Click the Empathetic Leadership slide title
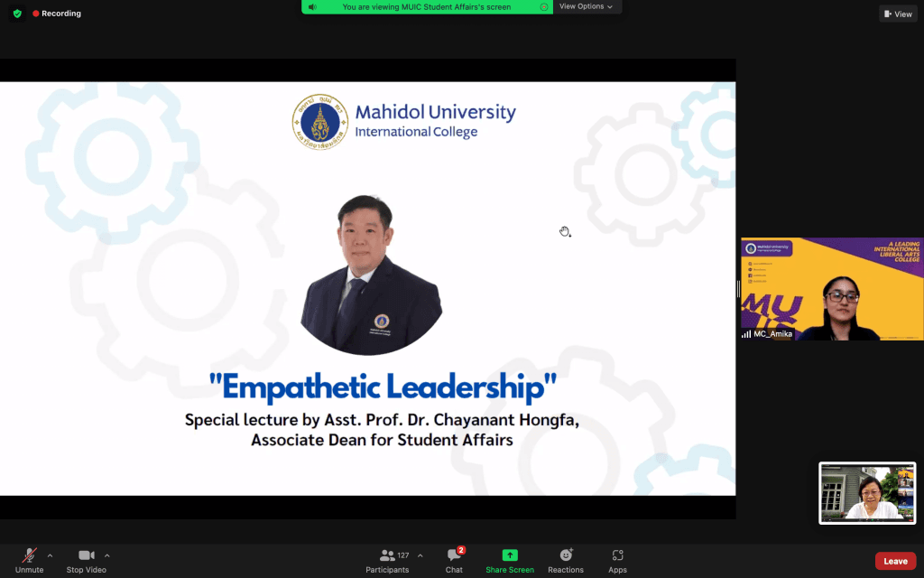The image size is (924, 578). pos(383,387)
